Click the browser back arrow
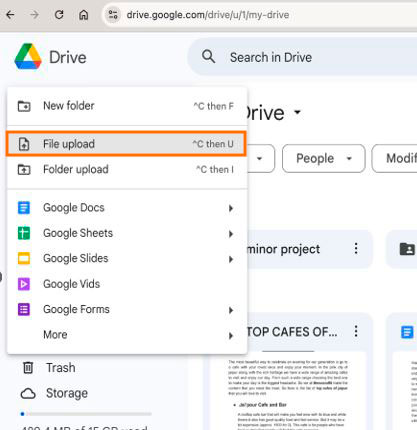The width and height of the screenshot is (417, 430). point(10,15)
